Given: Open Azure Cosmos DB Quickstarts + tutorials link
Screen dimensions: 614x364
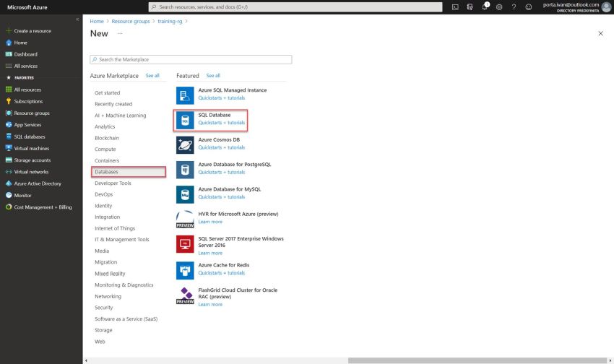Looking at the screenshot, I should coord(221,147).
